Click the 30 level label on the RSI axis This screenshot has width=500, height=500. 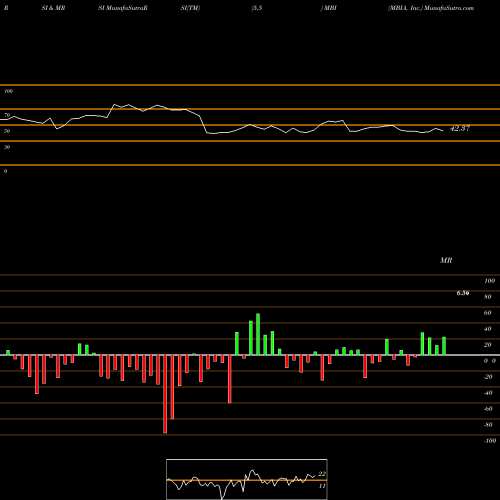tap(7, 147)
